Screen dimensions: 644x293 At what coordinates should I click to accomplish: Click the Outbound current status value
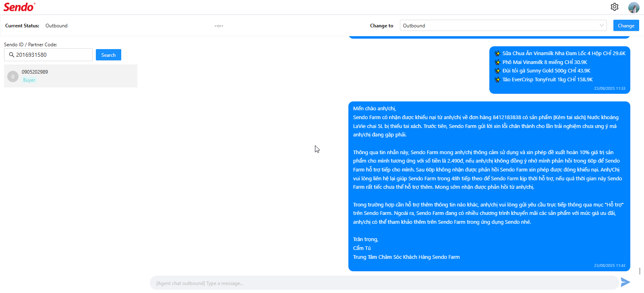[x=56, y=26]
